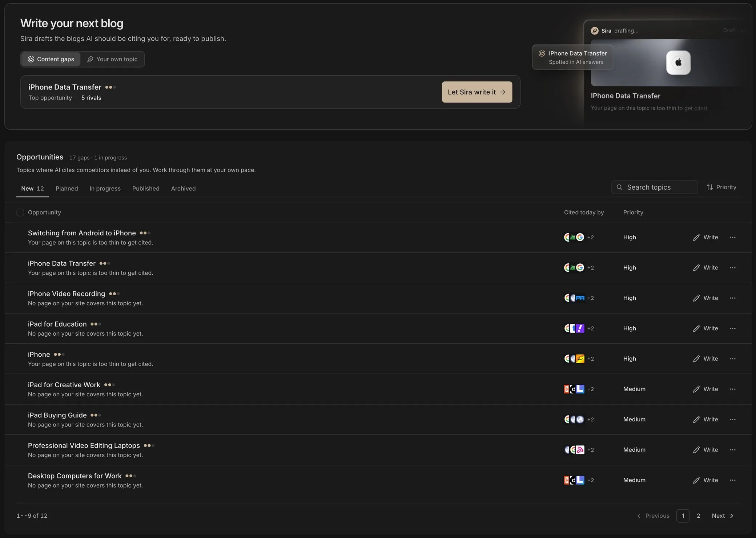Go to the Next page of opportunities
Viewport: 756px width, 538px height.
click(x=723, y=516)
